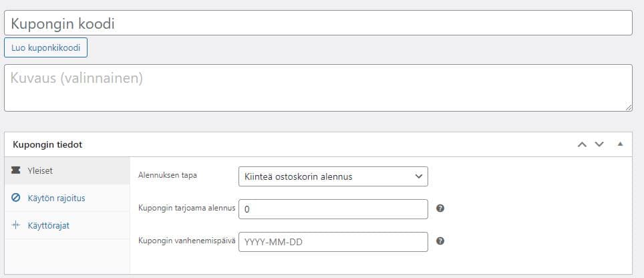
Task: Move Kupongin tiedot panel down
Action: point(599,144)
